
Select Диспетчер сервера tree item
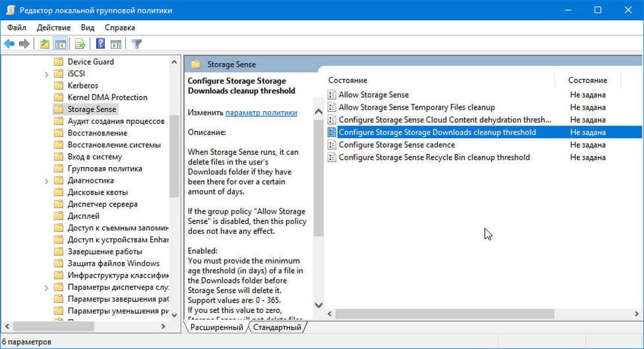tap(103, 204)
